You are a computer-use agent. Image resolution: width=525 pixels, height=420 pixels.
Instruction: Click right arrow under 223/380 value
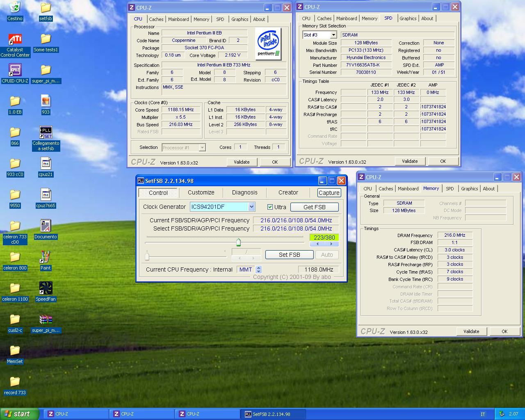(x=331, y=244)
